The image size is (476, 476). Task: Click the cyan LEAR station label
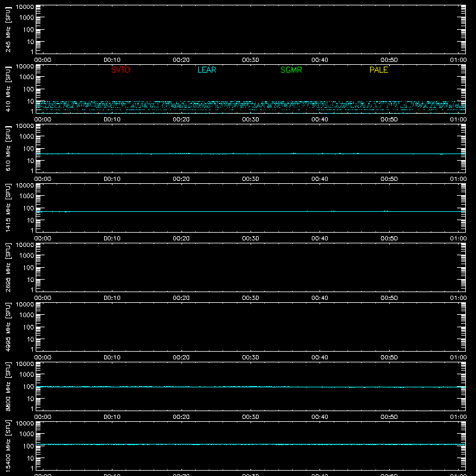(206, 70)
